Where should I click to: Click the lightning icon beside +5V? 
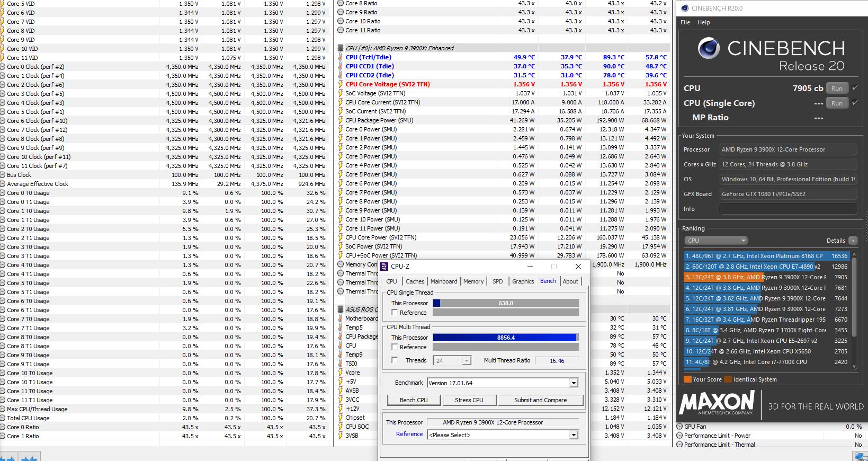[341, 382]
